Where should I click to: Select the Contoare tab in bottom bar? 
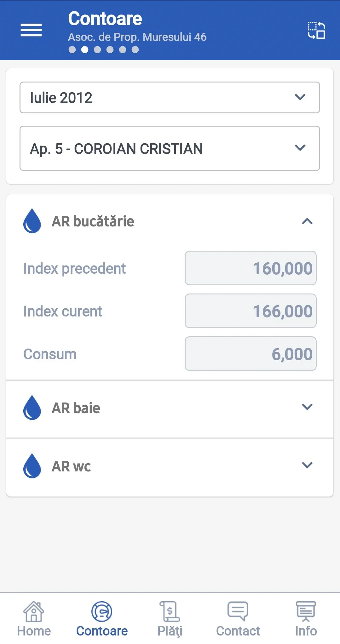click(x=102, y=619)
